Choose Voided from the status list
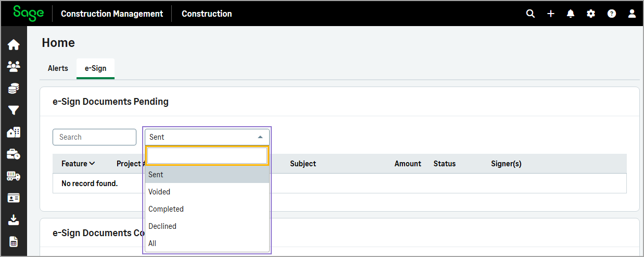Viewport: 644px width, 257px height. (x=159, y=192)
